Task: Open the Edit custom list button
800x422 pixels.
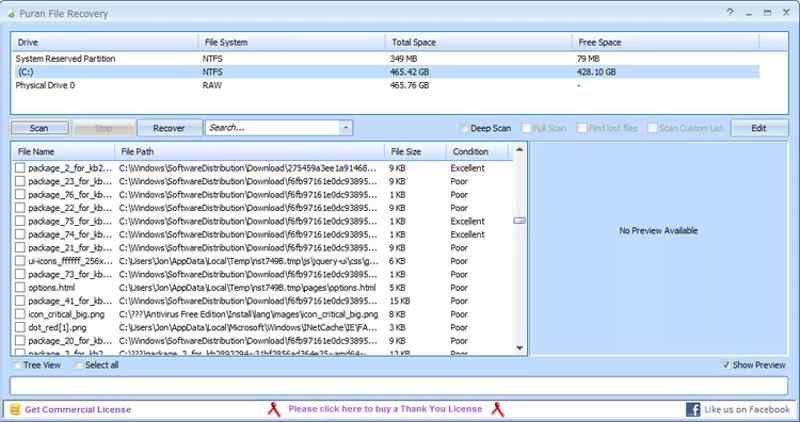Action: coord(759,128)
